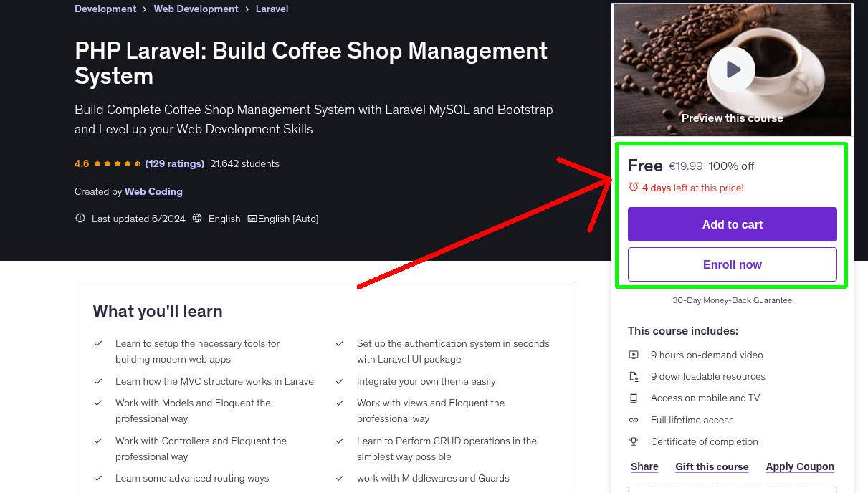This screenshot has height=493, width=868.
Task: Click the checkmark beside 'Learn some advanced routing ways'
Action: [98, 479]
